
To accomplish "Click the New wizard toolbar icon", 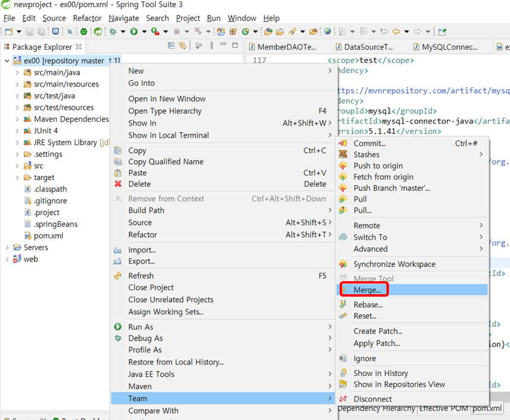I will 9,31.
